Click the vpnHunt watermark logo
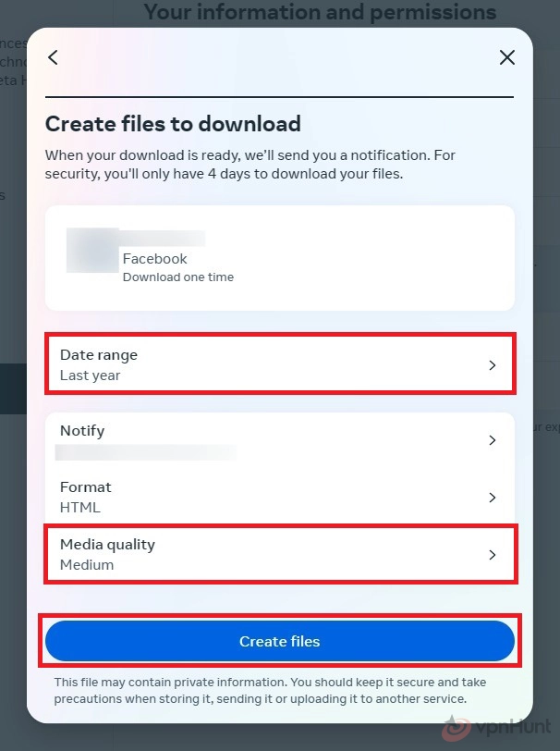560x751 pixels. 496,728
